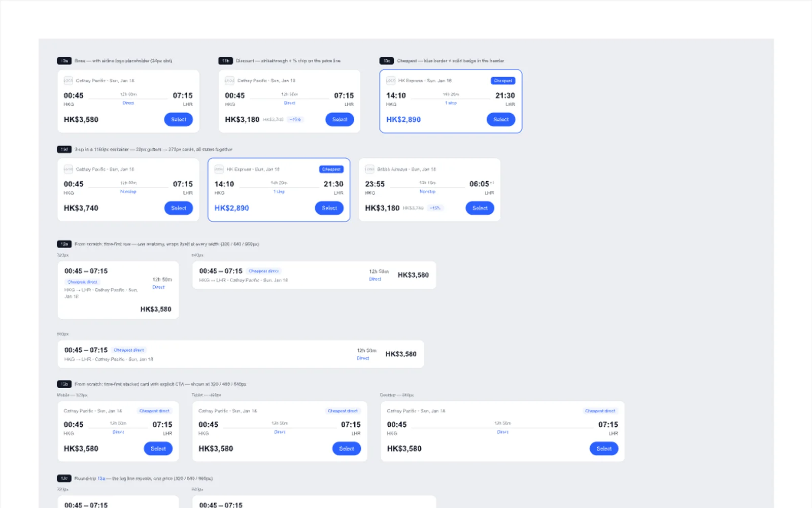Viewport: 812px width, 508px height.
Task: Click the 14:10 departure time on the 13c card
Action: (396, 95)
